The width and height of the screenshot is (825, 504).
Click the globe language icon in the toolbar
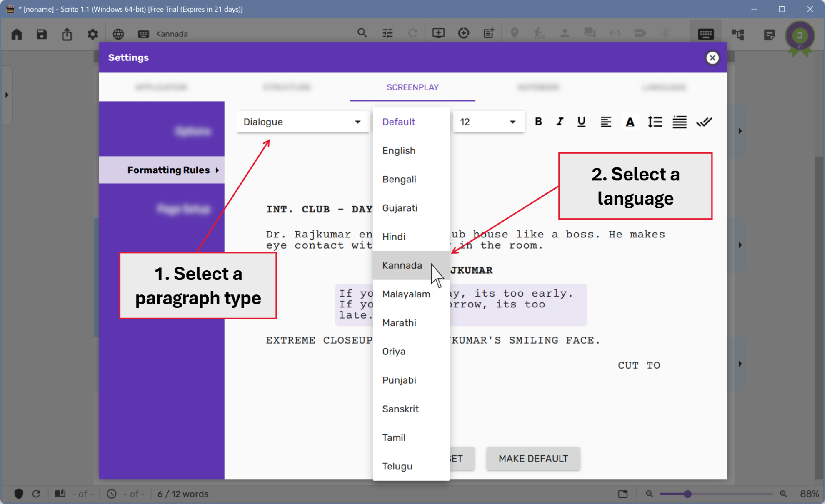118,34
